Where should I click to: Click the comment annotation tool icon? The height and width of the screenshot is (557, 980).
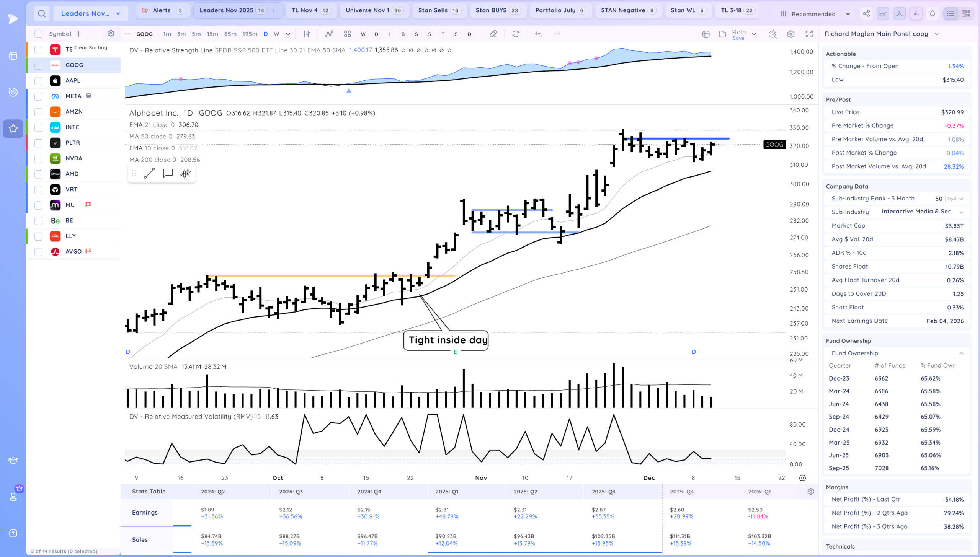pyautogui.click(x=168, y=173)
